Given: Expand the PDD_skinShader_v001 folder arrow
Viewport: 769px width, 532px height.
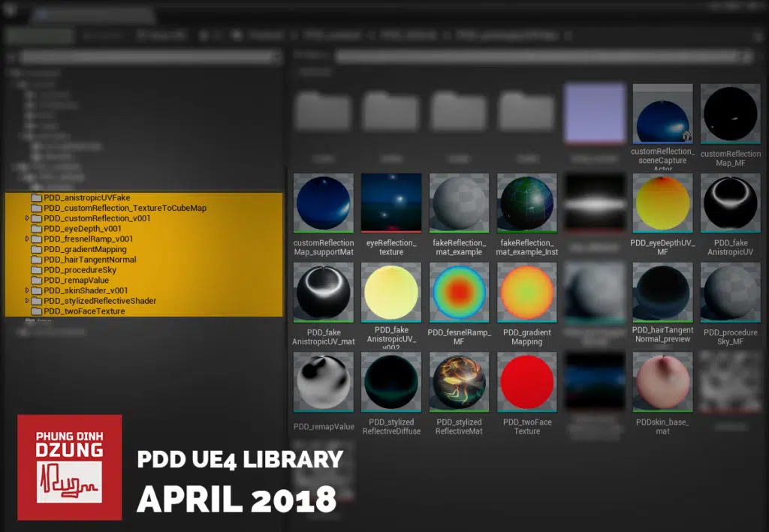Looking at the screenshot, I should pos(27,290).
